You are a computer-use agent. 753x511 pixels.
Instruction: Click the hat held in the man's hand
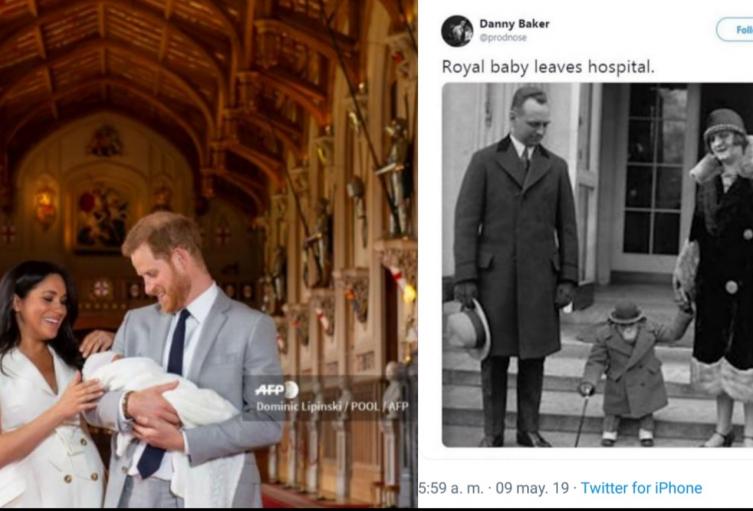466,328
